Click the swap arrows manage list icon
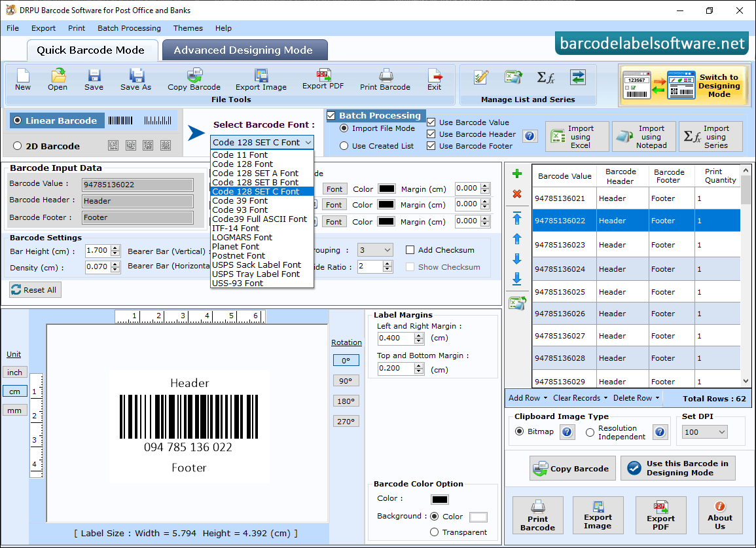The width and height of the screenshot is (756, 548). (x=577, y=77)
